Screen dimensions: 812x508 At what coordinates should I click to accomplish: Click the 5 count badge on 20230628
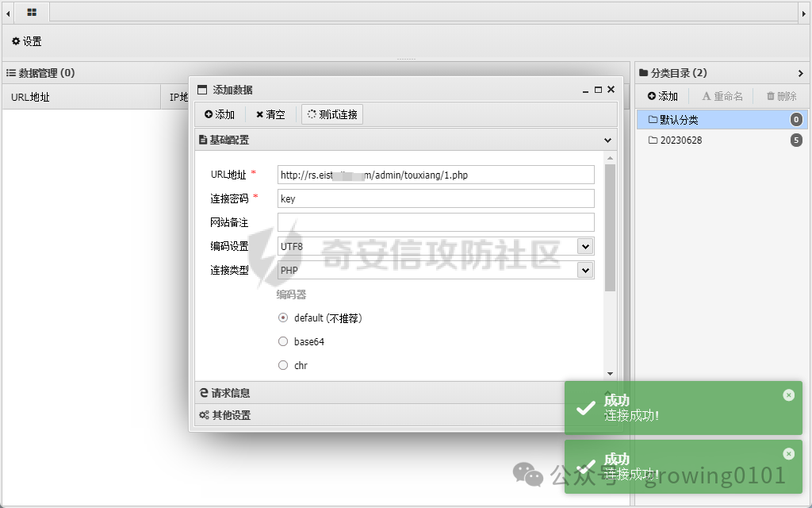tap(796, 140)
